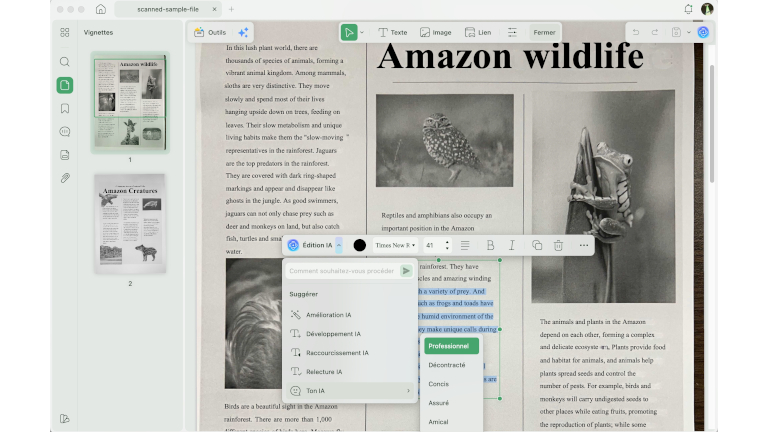Expand the dropdown arrow beside selection tool
The image size is (768, 432).
coord(362,32)
